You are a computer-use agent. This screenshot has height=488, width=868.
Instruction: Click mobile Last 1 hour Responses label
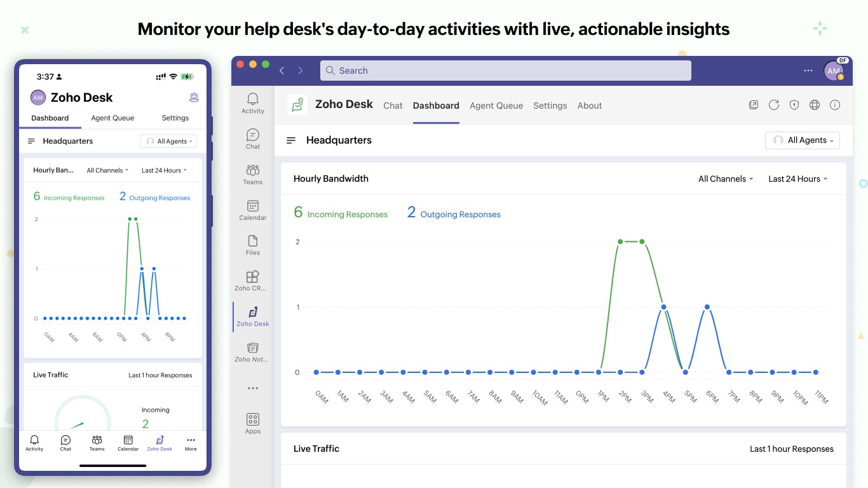tap(160, 375)
